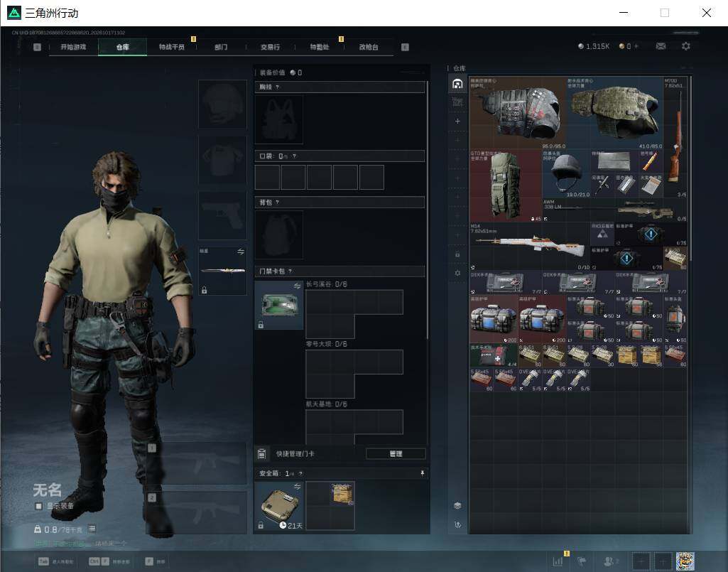Open the carry weight details list icon
Viewport: 728px width, 572px height.
point(92,529)
